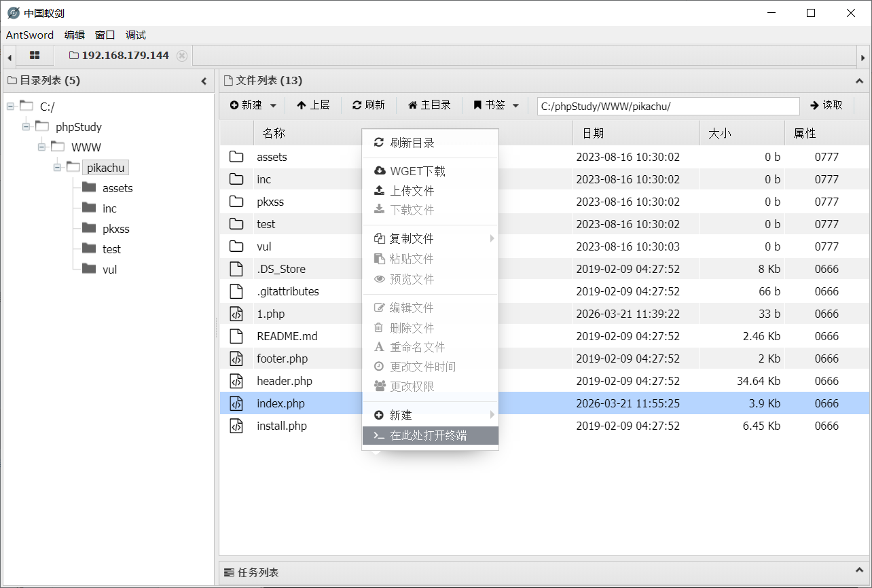Click the path input field
The height and width of the screenshot is (588, 872).
(668, 106)
